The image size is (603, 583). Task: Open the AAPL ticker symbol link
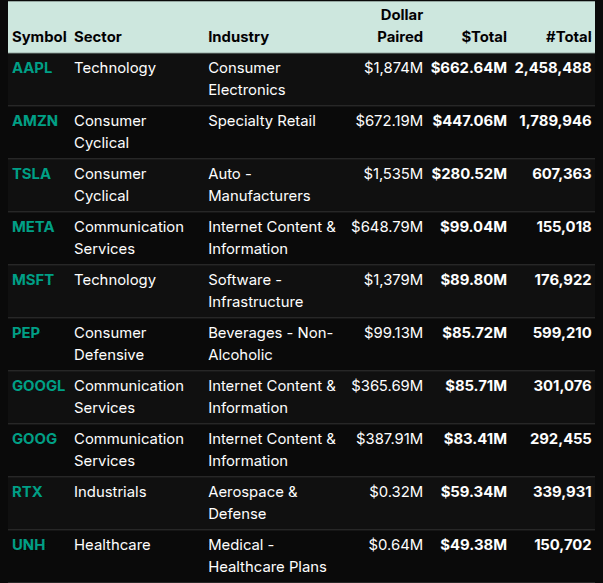pos(32,68)
